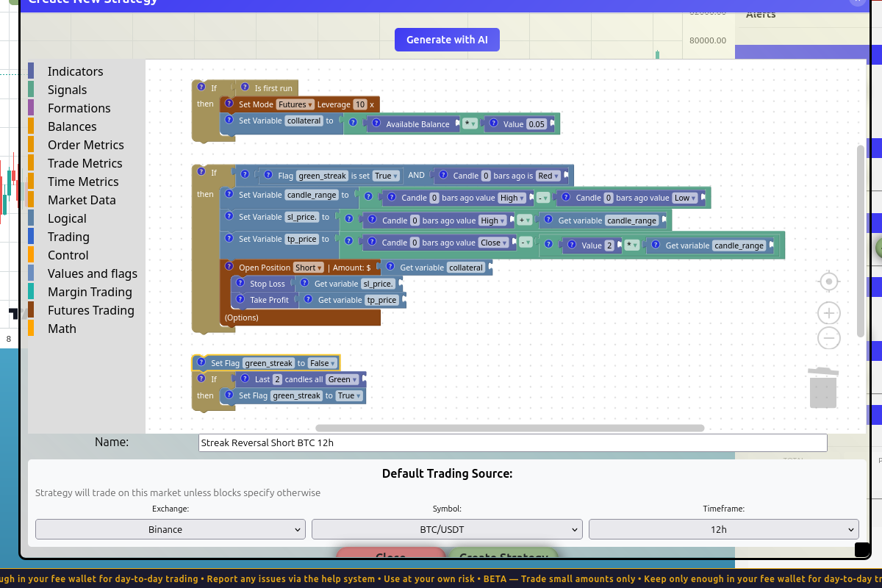
Task: Expand (Options) on Open Position block
Action: pos(242,318)
